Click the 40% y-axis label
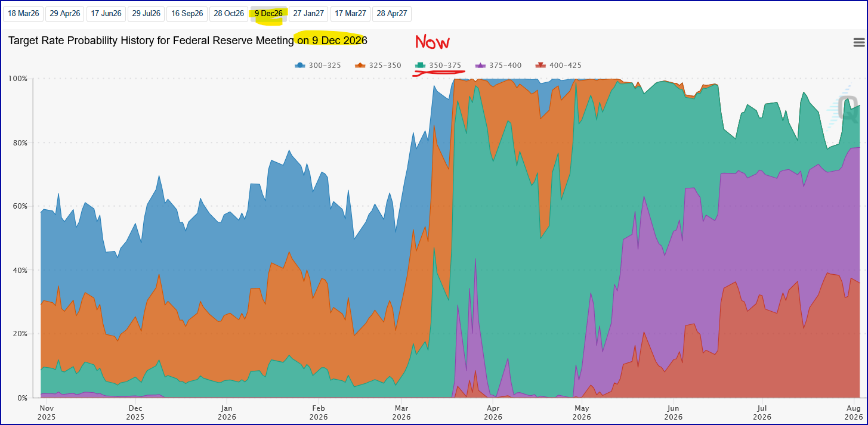The image size is (868, 425). tap(20, 270)
